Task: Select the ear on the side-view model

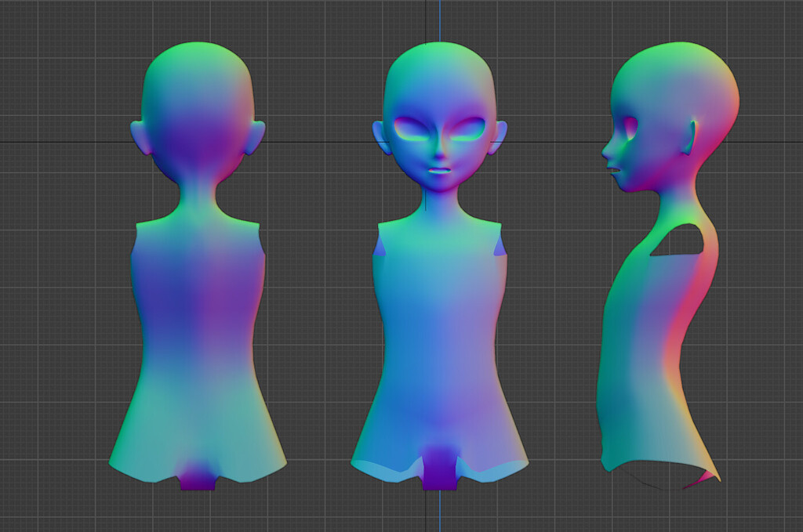Action: [689, 138]
